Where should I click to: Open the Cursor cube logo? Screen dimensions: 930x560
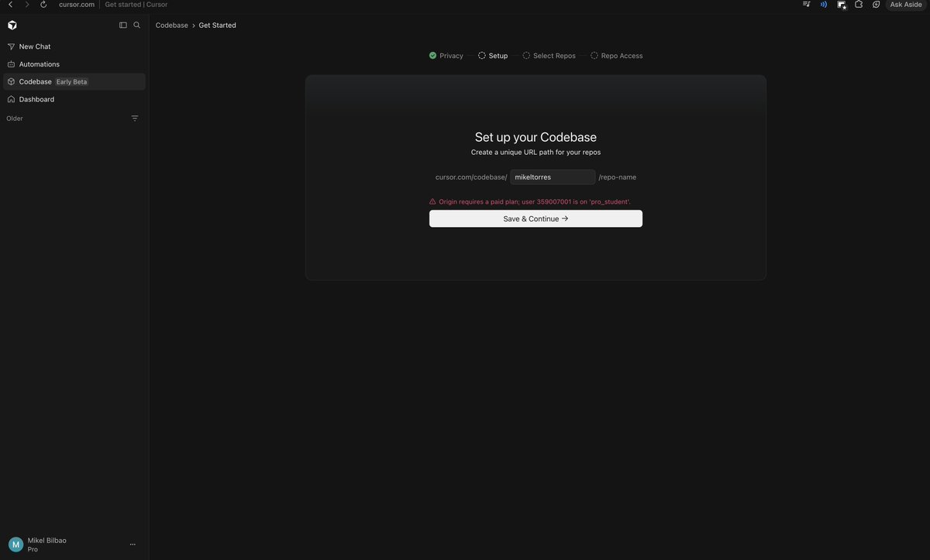(x=12, y=25)
